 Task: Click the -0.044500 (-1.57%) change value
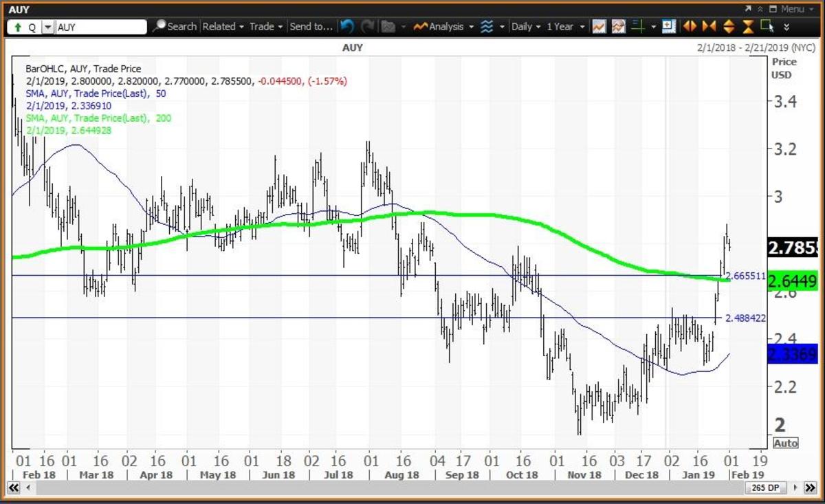(302, 81)
